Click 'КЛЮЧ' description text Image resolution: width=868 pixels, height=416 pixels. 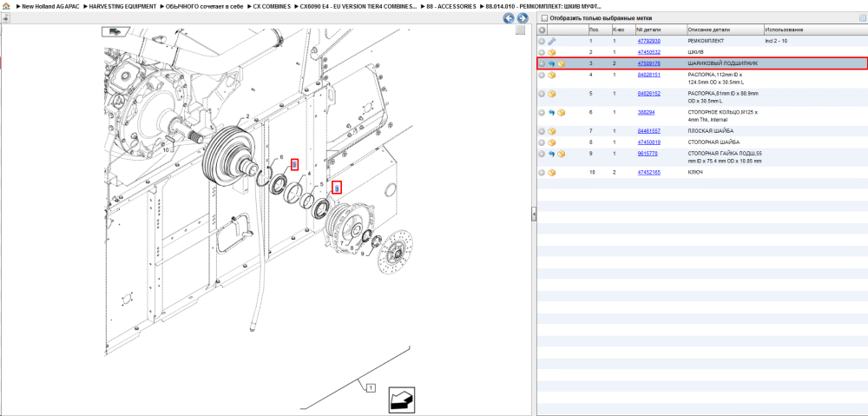click(x=694, y=172)
